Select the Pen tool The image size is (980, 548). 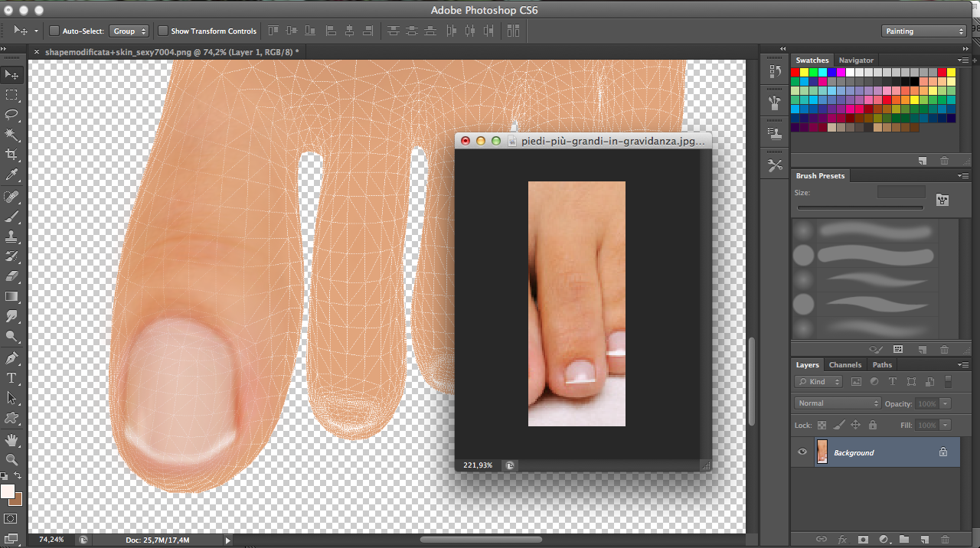(x=11, y=358)
